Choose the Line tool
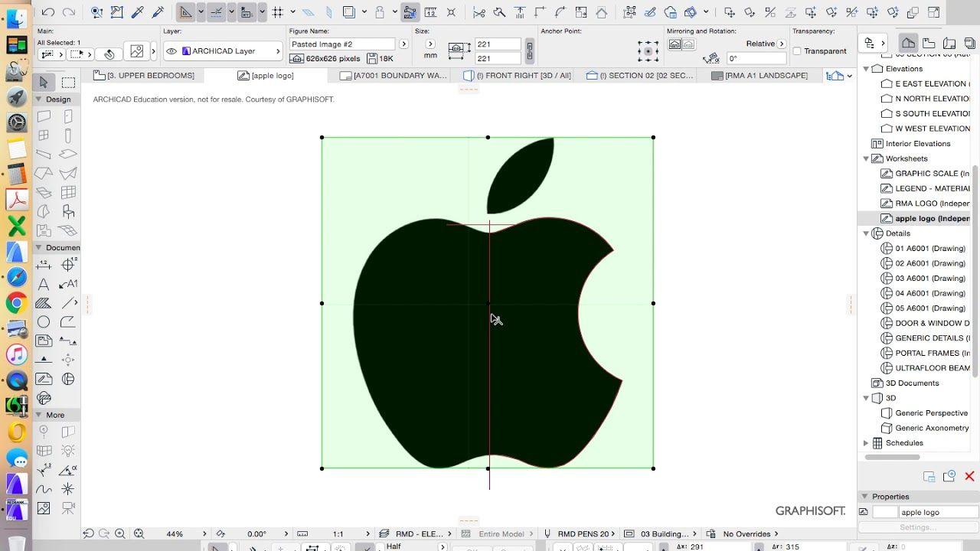 (x=68, y=303)
